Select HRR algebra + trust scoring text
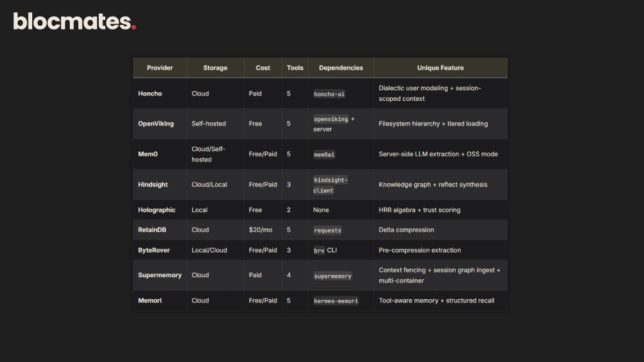Image resolution: width=644 pixels, height=362 pixels. coord(420,210)
